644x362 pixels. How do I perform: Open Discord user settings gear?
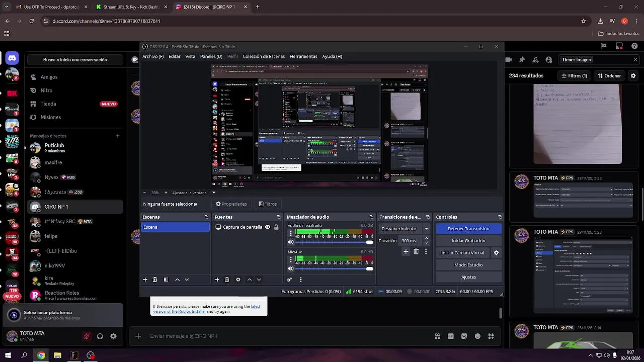(x=113, y=336)
